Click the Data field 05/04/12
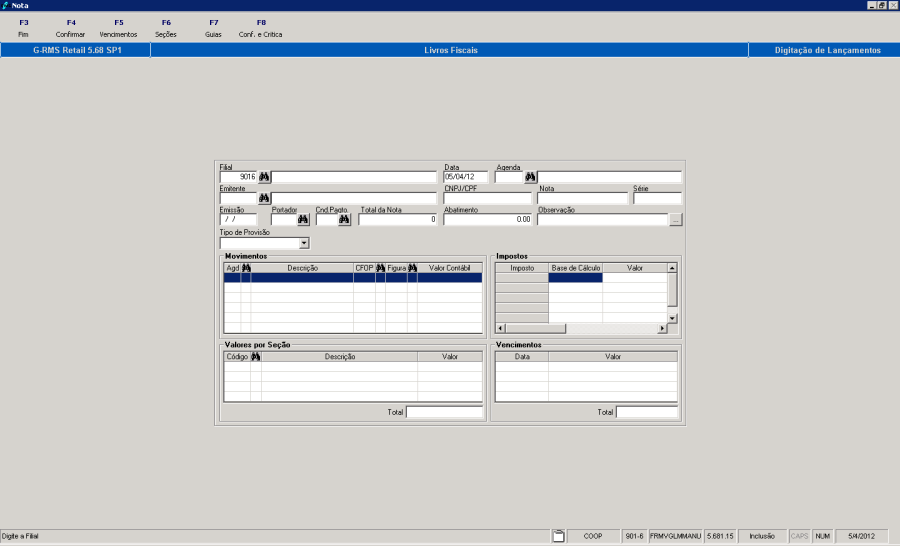Viewport: 900px width, 546px height. (x=465, y=177)
